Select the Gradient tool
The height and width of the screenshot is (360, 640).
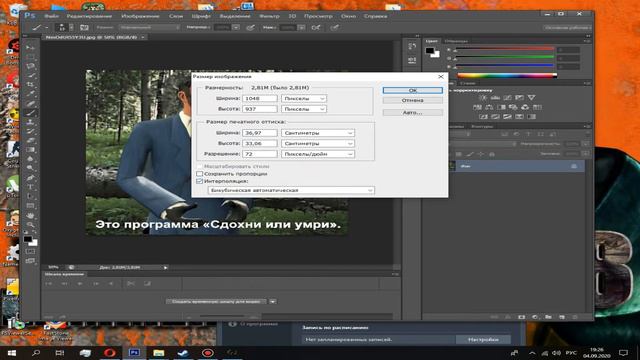coord(31,150)
